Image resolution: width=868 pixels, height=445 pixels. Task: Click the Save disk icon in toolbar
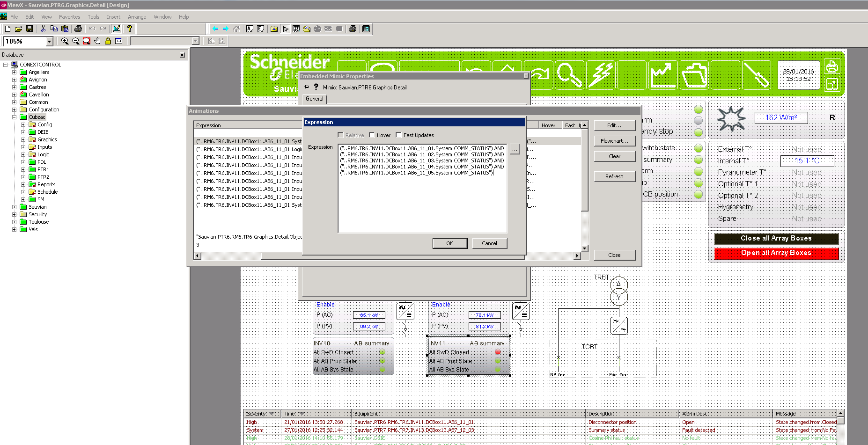point(29,29)
